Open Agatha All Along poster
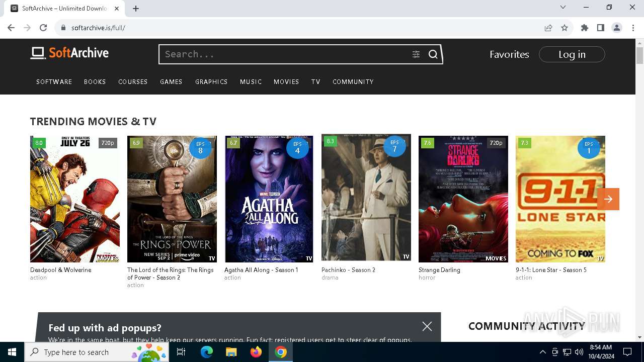The image size is (644, 362). point(269,199)
